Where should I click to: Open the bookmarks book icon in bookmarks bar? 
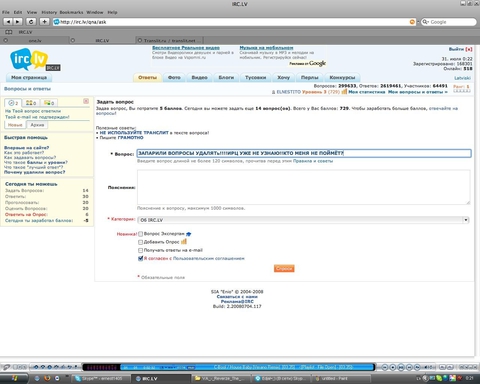pos(9,32)
